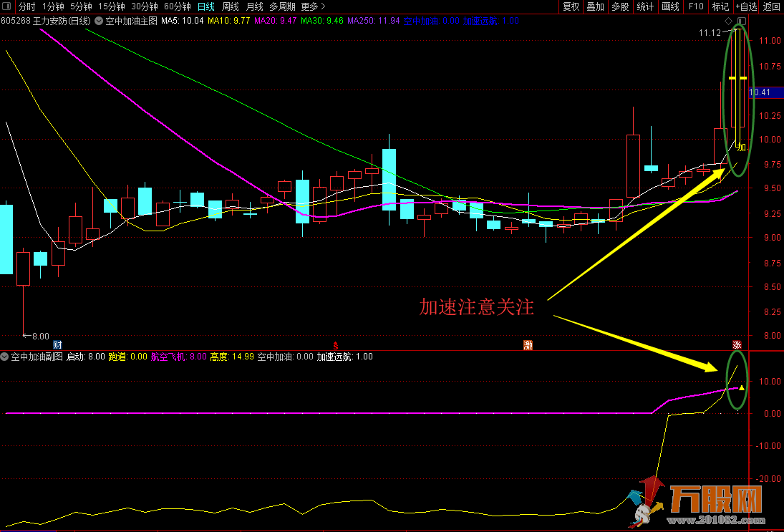Screen dimensions: 784x532
Task: Click the MA10: 9.77 label
Action: click(228, 21)
